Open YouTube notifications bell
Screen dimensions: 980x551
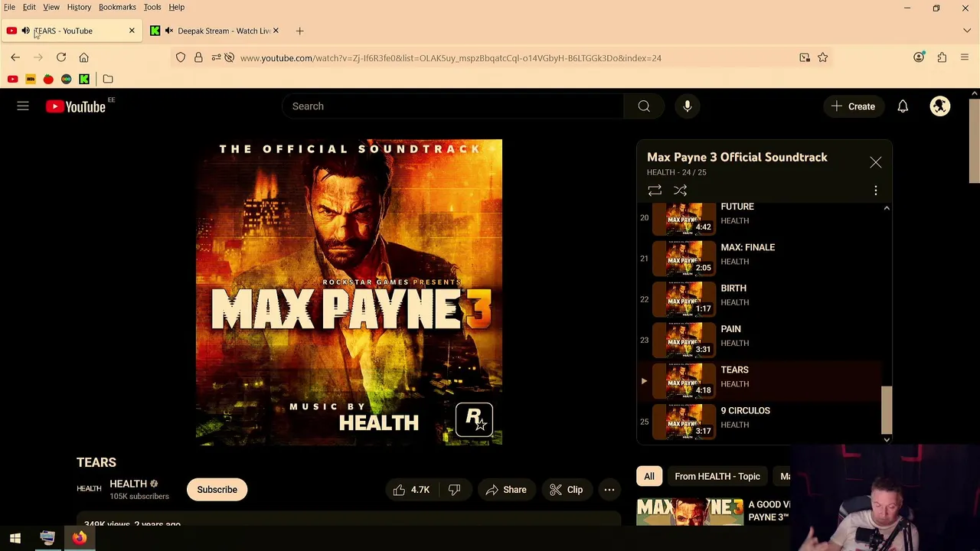[x=903, y=106]
